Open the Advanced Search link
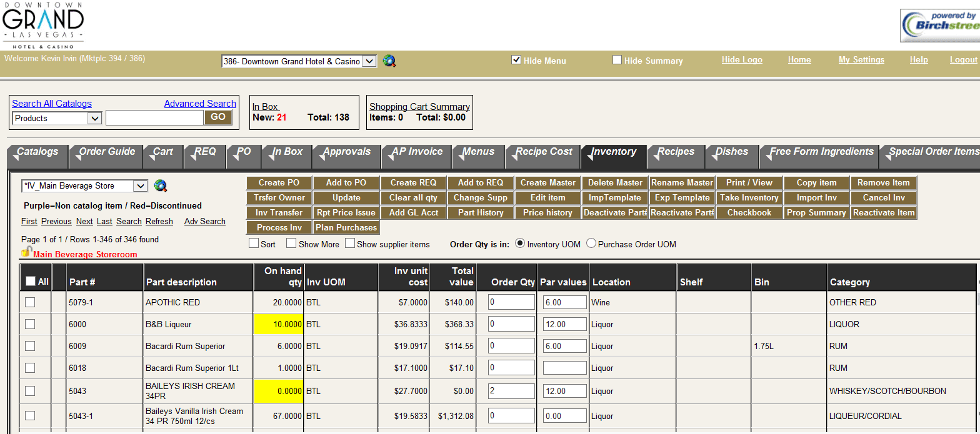Screen dimensions: 980x434 tap(200, 104)
